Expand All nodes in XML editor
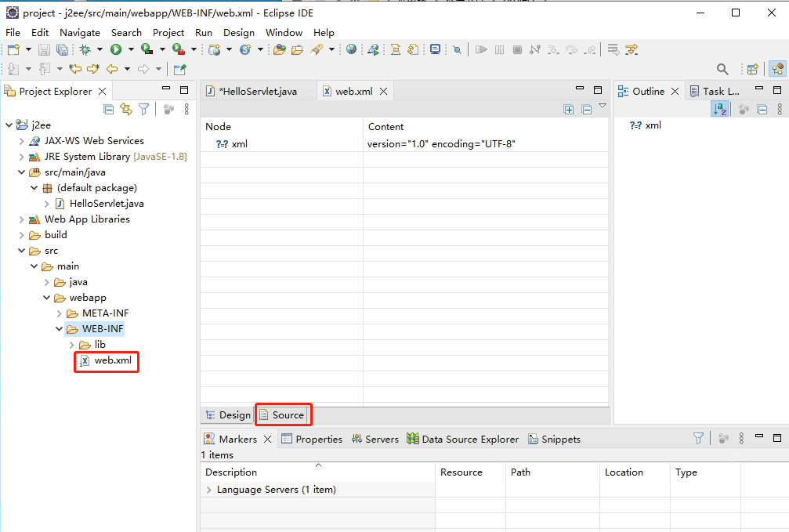Viewport: 789px width, 532px height. (x=569, y=110)
